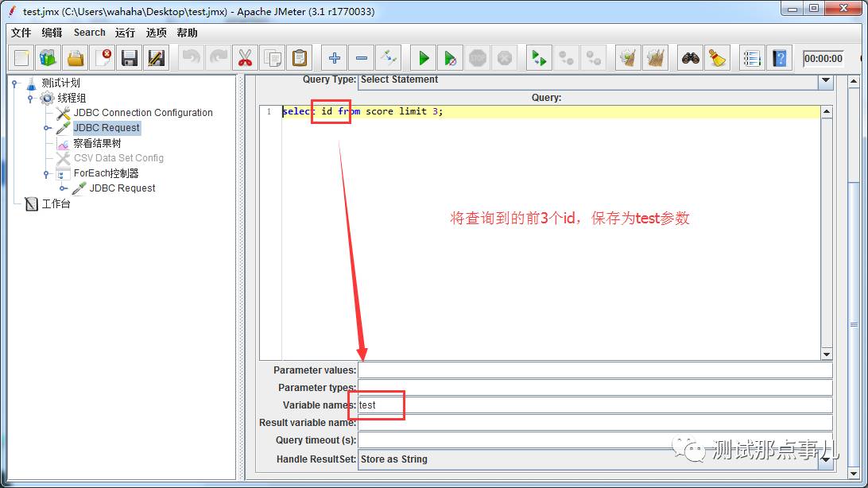Screen dimensions: 868x488
Task: Open the 文件 menu
Action: tap(21, 33)
